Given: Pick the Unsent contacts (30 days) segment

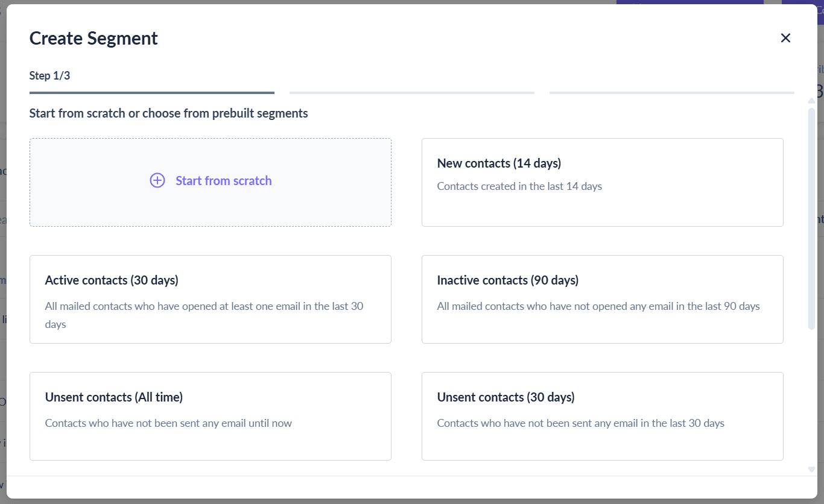Looking at the screenshot, I should coord(602,416).
